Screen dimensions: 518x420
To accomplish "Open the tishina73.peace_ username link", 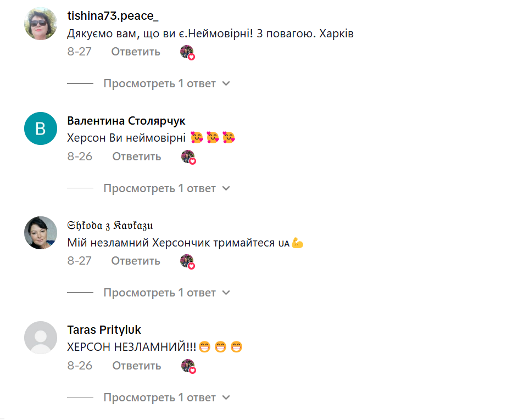I will pos(112,16).
